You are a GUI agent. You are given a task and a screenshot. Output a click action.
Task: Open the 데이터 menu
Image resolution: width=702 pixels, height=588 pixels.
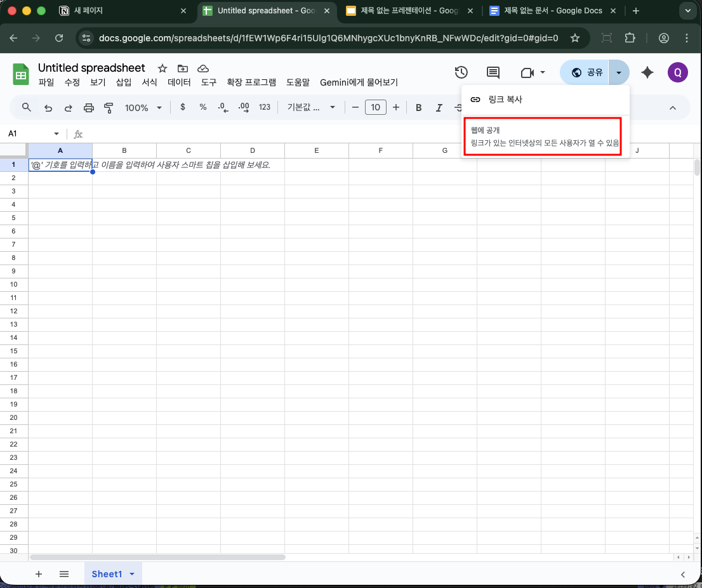pos(179,82)
